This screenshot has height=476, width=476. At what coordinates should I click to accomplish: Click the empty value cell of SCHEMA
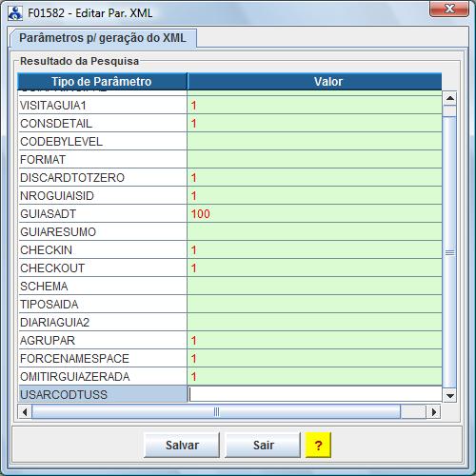tap(315, 286)
